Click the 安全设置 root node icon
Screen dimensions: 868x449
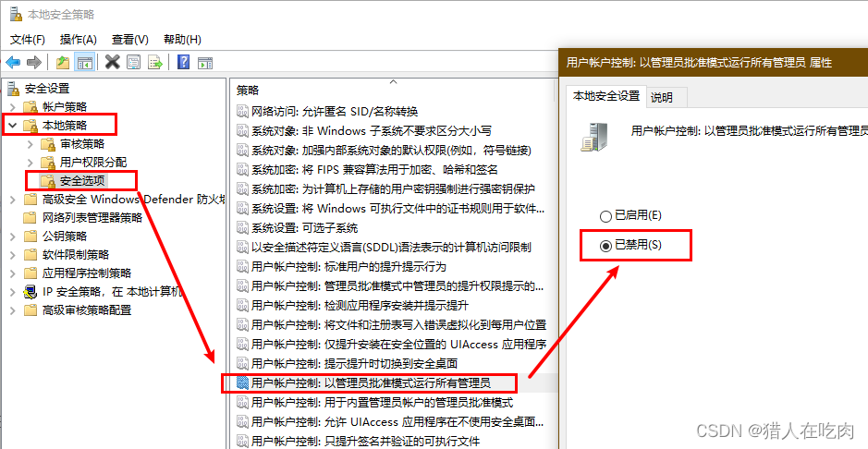tap(14, 88)
